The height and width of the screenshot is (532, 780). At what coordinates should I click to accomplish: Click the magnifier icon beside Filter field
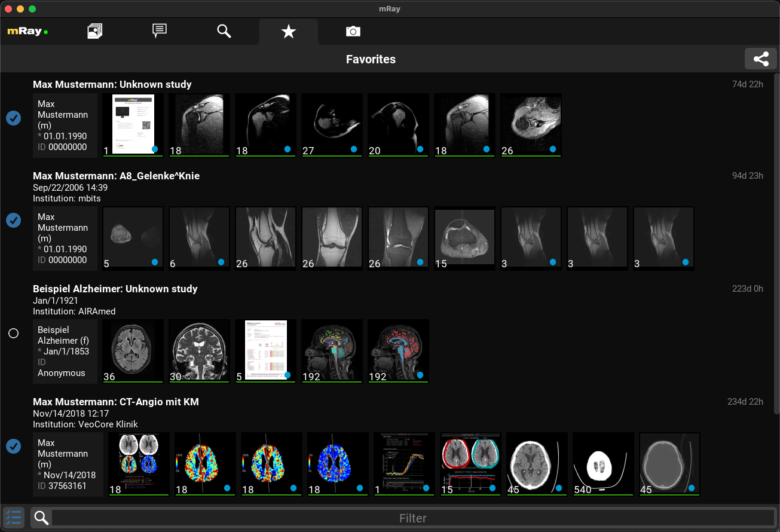point(41,518)
